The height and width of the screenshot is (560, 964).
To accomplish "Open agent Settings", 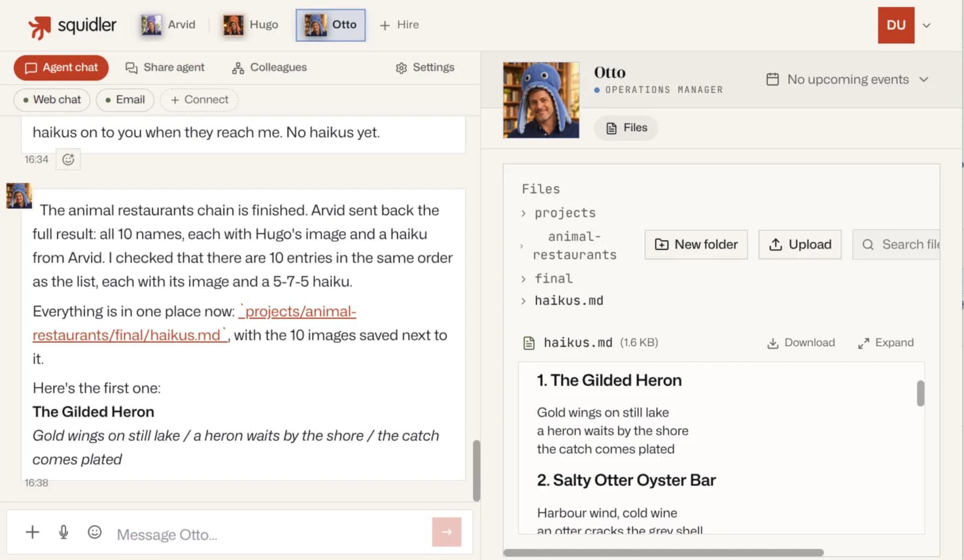I will click(425, 67).
